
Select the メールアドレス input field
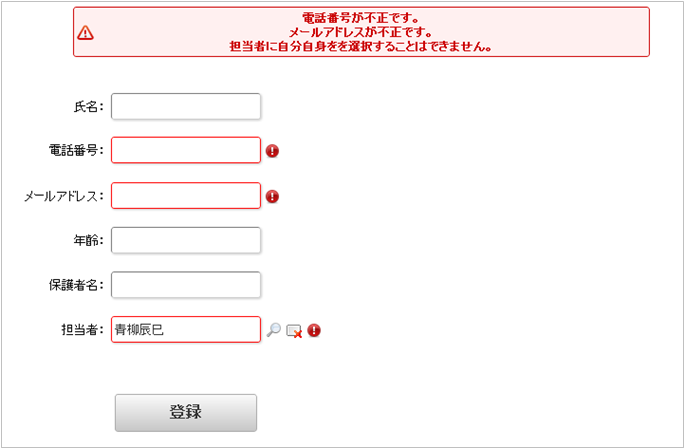[x=186, y=195]
